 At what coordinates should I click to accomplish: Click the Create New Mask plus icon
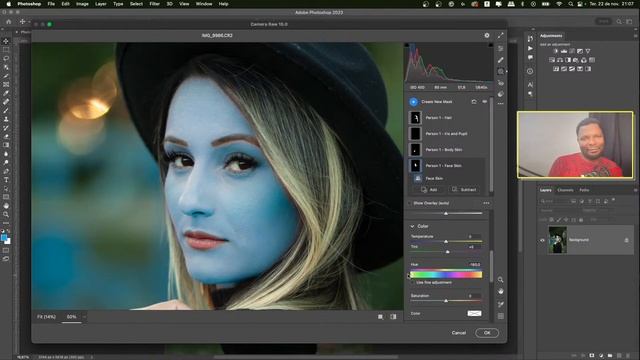[413, 102]
